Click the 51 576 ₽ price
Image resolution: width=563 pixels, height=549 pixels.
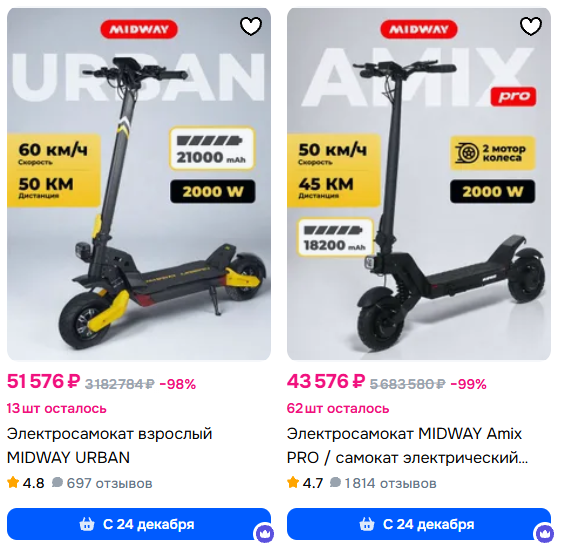point(43,381)
